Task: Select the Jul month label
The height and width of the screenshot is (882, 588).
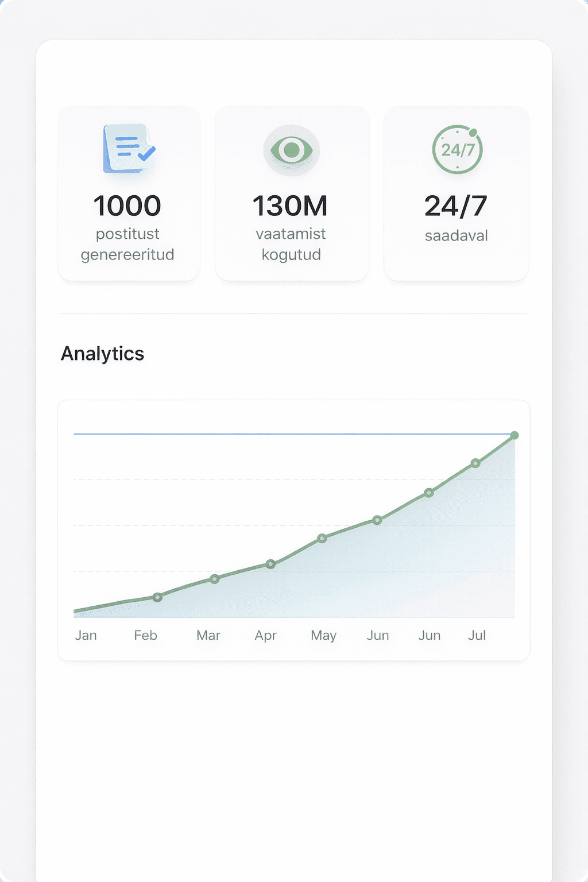Action: click(x=477, y=635)
